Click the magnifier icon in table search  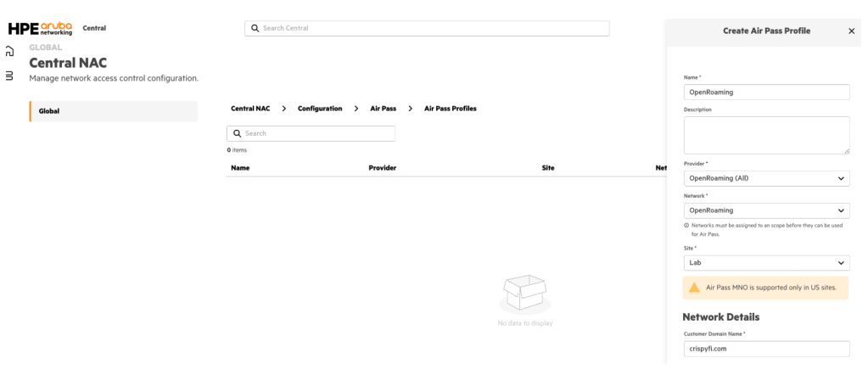pyautogui.click(x=237, y=134)
